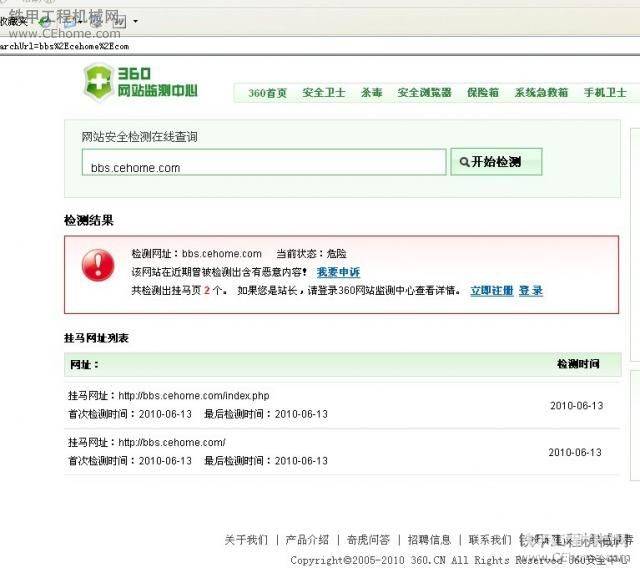The height and width of the screenshot is (573, 640).
Task: Open the 杀毒 nav item
Action: point(371,93)
